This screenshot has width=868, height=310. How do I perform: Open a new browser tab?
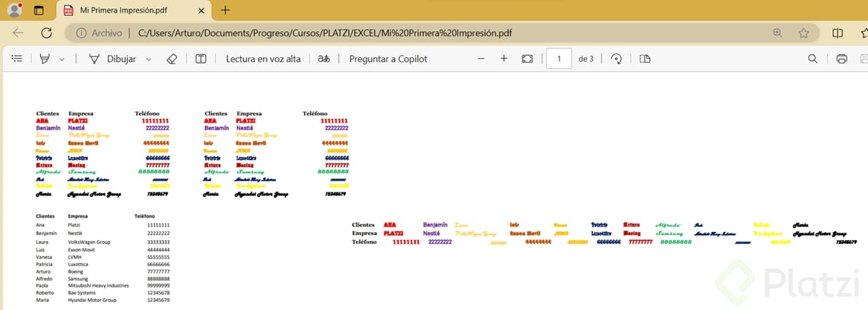click(225, 10)
